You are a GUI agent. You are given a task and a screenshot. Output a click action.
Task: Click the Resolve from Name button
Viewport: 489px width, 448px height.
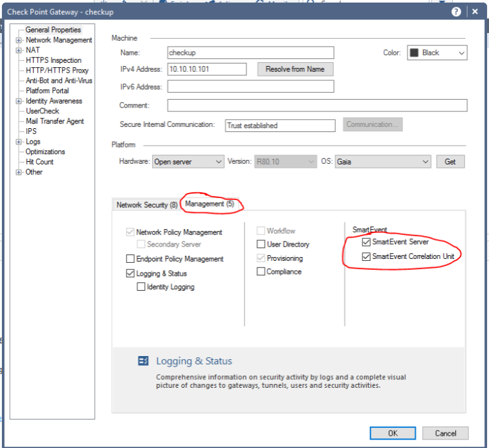(295, 69)
